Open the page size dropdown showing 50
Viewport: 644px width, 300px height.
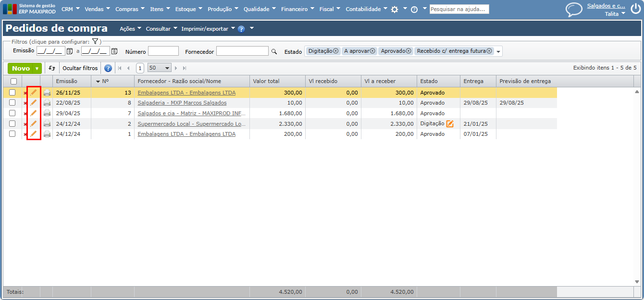pyautogui.click(x=160, y=68)
